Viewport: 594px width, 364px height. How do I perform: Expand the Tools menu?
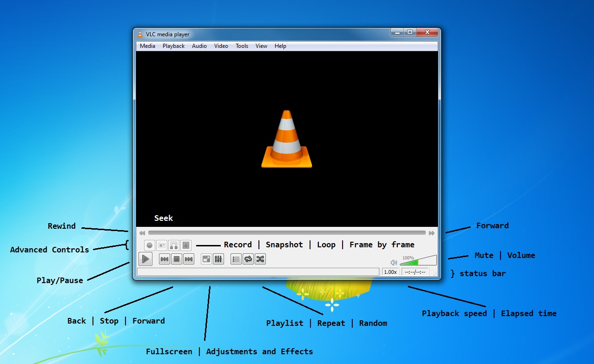click(x=242, y=46)
